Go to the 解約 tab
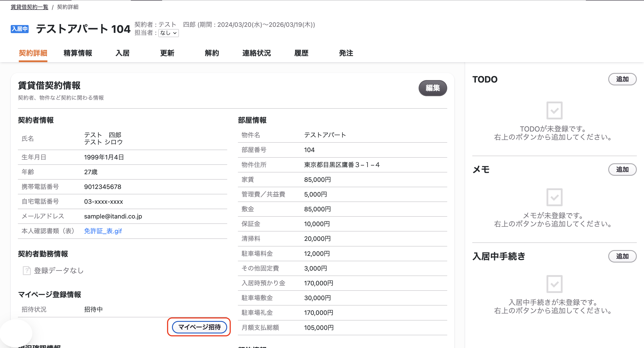644x348 pixels. pyautogui.click(x=212, y=53)
